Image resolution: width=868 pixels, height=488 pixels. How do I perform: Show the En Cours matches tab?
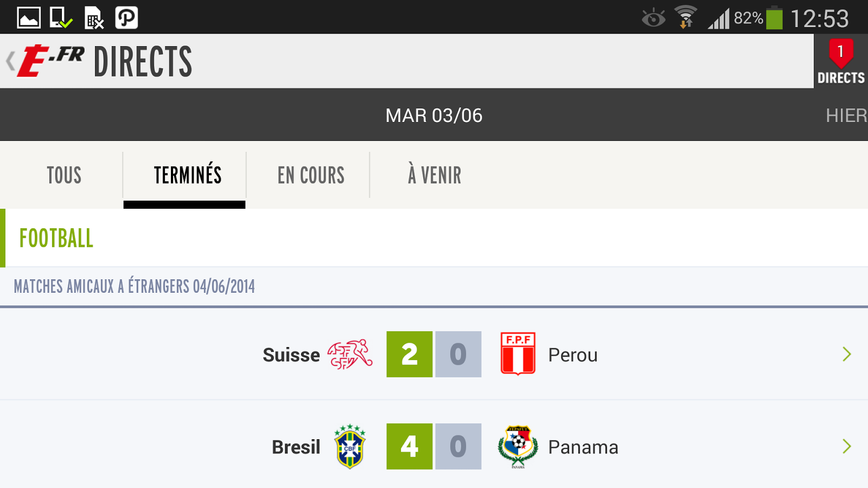(x=311, y=175)
